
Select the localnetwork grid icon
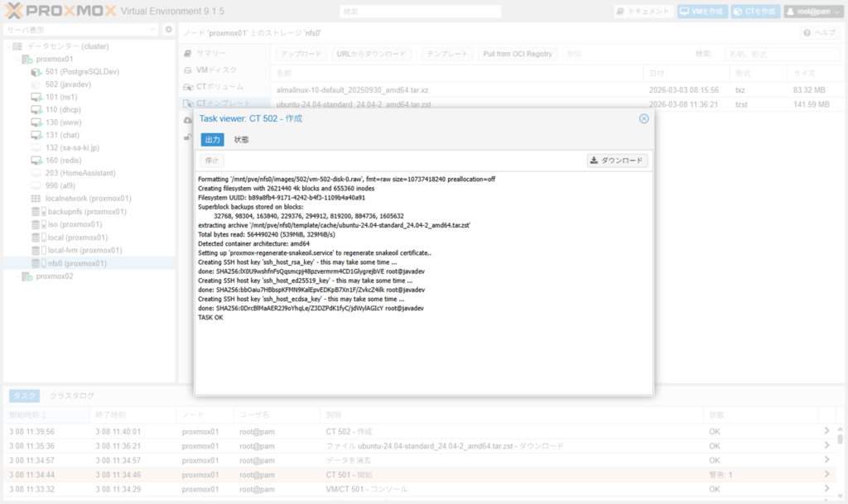tap(36, 199)
